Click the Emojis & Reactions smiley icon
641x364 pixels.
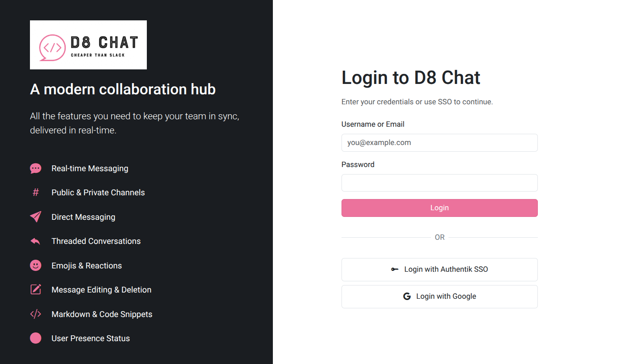click(36, 265)
